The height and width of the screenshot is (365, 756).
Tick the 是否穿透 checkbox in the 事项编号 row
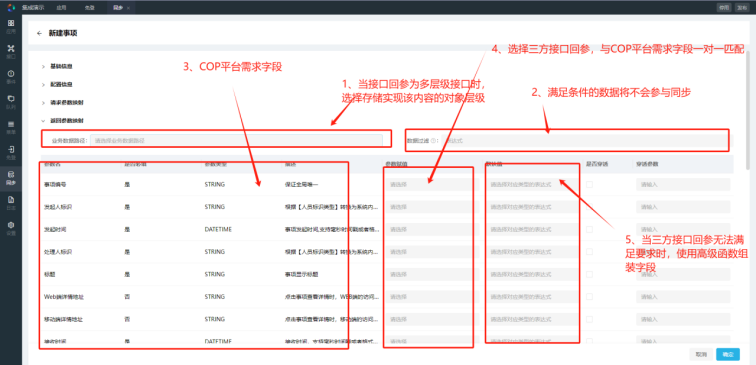click(589, 184)
